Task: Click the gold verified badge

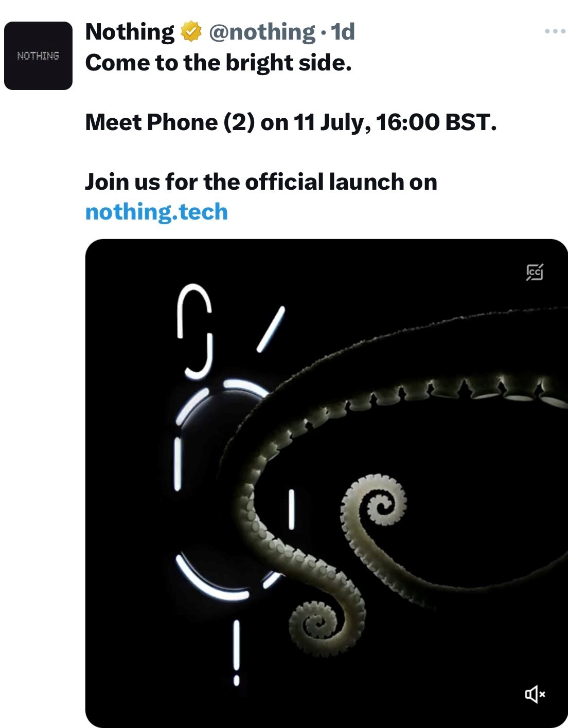Action: (x=191, y=32)
